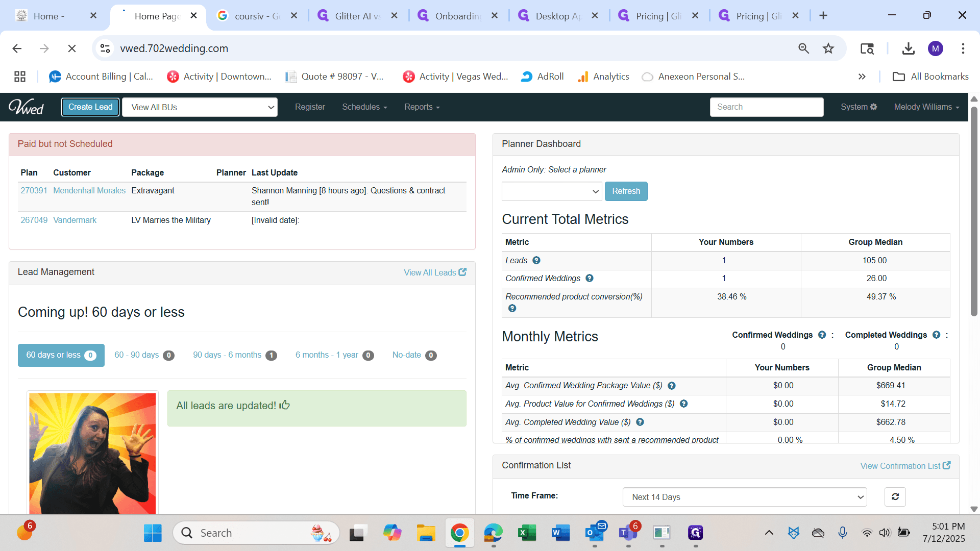Screen dimensions: 980x551
Task: Stop page loading with the X button
Action: [x=72, y=48]
